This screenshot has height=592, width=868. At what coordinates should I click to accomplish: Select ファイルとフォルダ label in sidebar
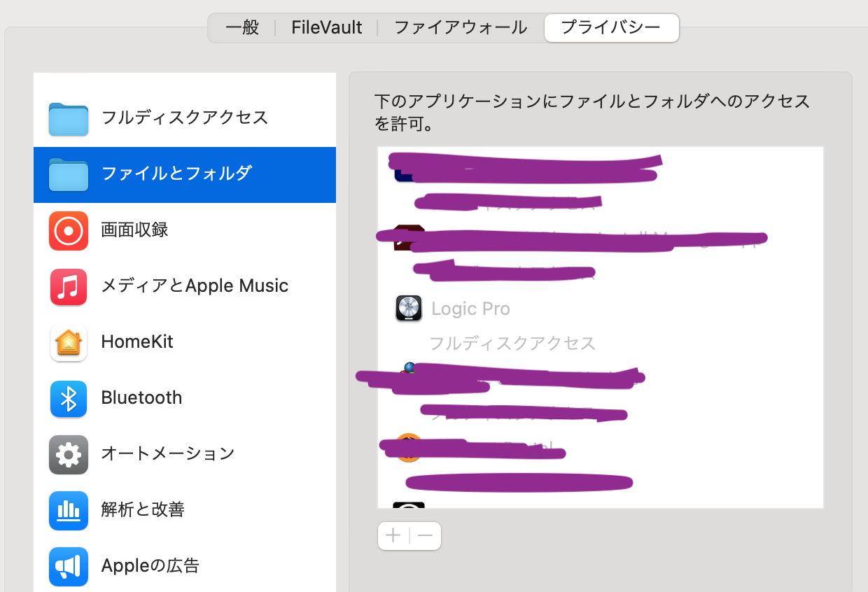point(176,173)
